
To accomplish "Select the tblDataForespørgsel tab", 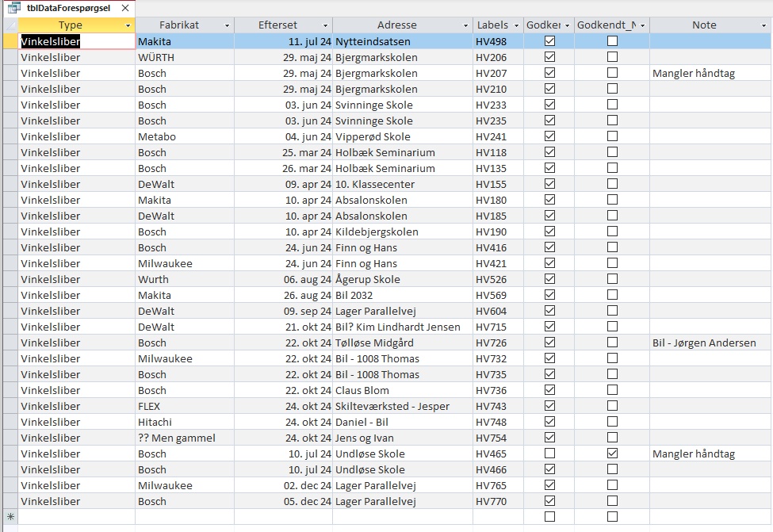I will click(x=69, y=8).
